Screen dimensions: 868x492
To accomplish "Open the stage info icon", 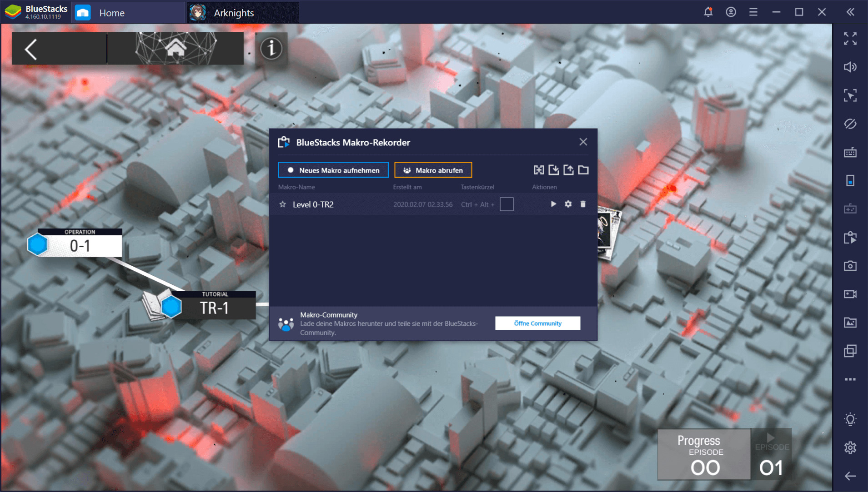I will [x=271, y=48].
